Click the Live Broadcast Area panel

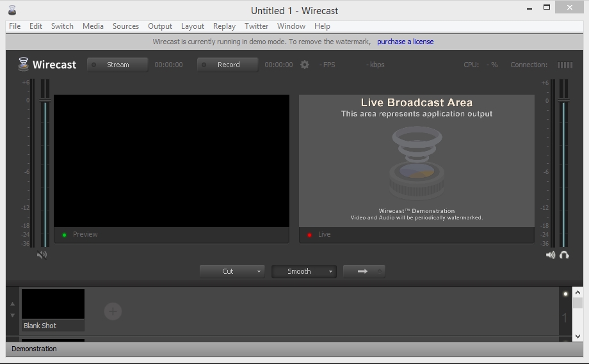tap(417, 161)
